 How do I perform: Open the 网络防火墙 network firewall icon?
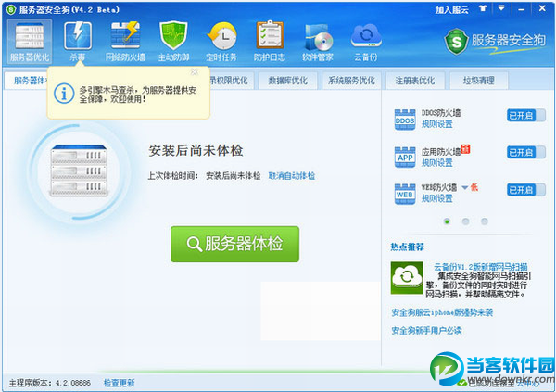125,42
